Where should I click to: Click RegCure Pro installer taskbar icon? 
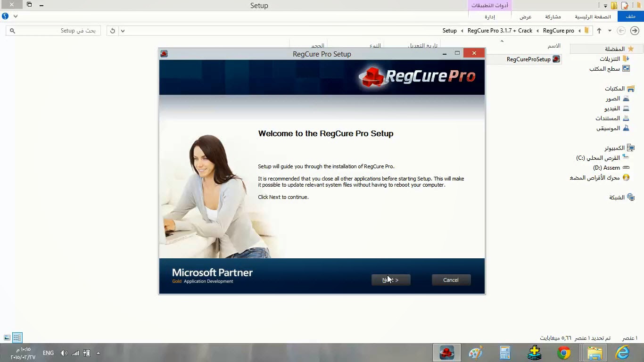click(446, 353)
